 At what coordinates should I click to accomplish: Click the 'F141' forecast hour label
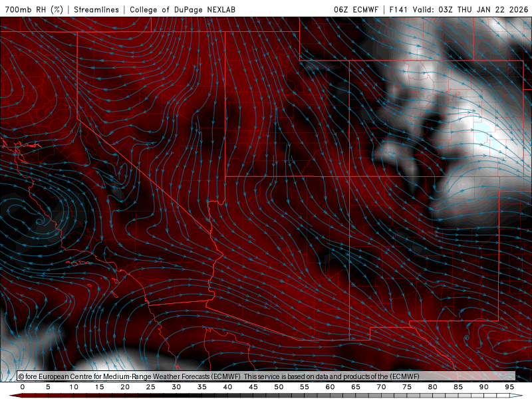[x=398, y=9]
